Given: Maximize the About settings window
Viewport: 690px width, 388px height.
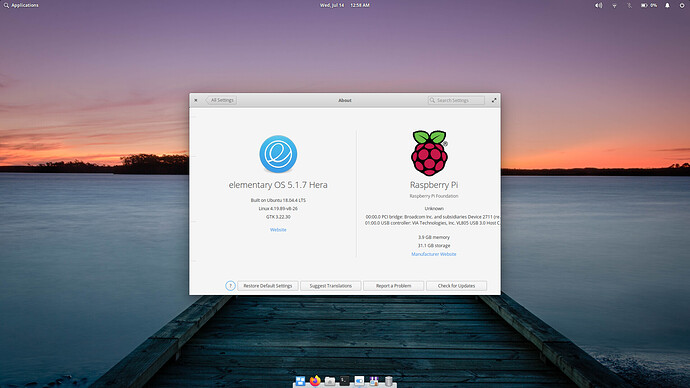Looking at the screenshot, I should coord(494,100).
